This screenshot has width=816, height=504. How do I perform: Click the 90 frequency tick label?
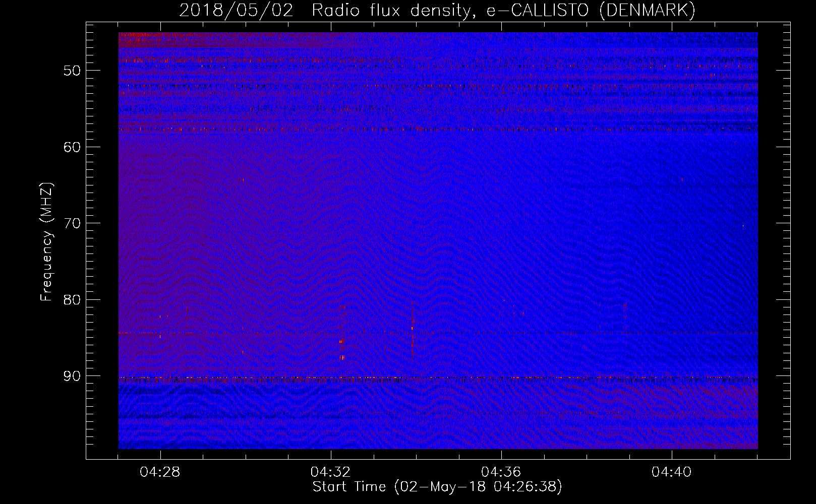tap(72, 376)
